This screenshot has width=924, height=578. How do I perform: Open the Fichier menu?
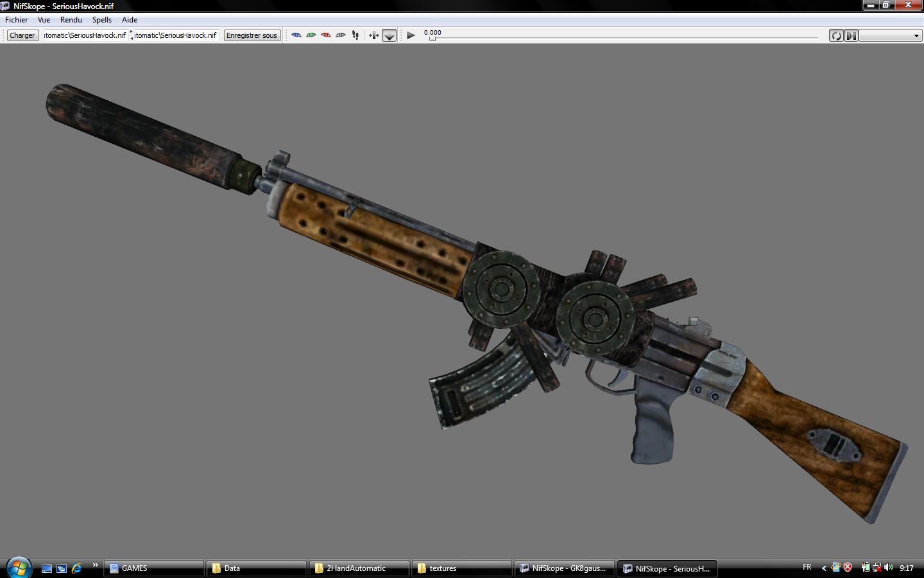(x=17, y=20)
